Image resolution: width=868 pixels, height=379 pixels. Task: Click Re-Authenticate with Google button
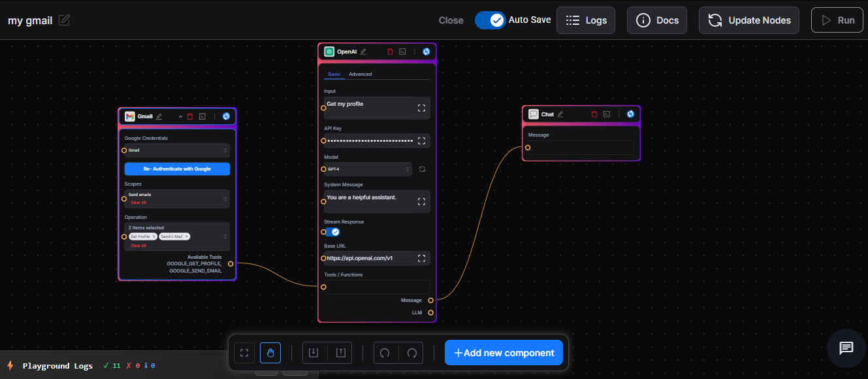[177, 169]
